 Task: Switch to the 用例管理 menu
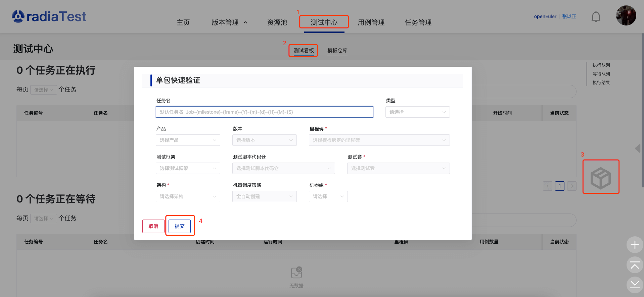click(x=371, y=22)
